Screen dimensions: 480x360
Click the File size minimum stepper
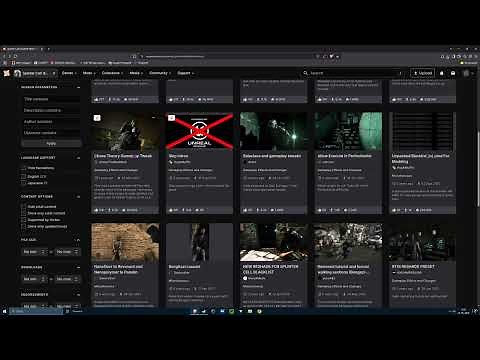[x=43, y=252]
